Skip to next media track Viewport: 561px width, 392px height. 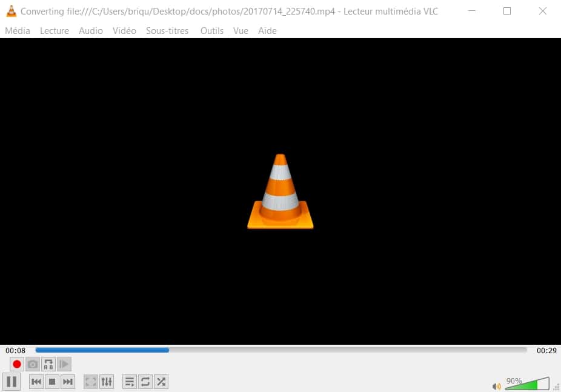(68, 382)
